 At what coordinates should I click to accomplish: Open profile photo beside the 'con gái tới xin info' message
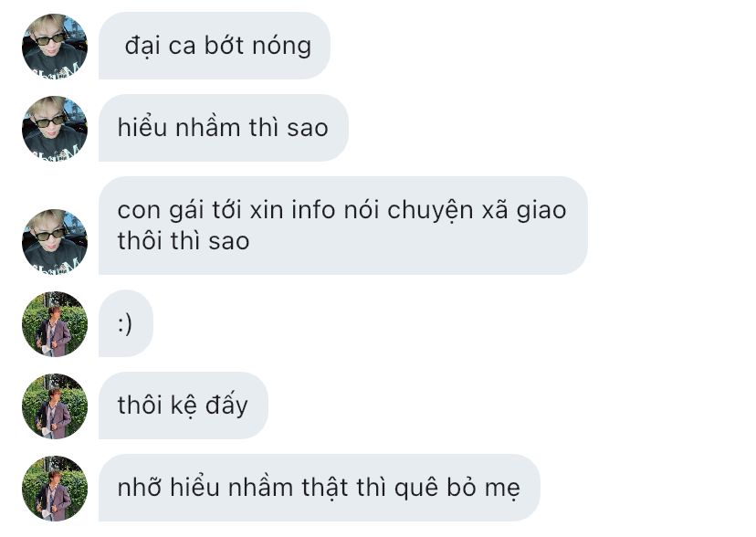click(x=55, y=241)
